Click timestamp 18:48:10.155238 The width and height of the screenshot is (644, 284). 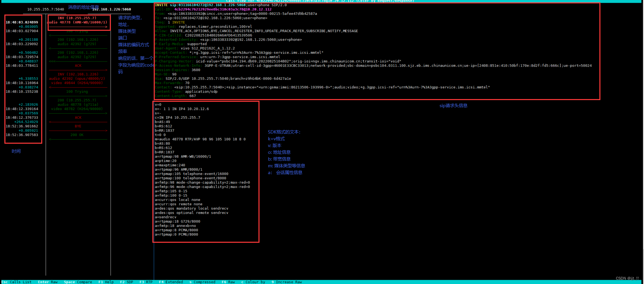coord(22,92)
